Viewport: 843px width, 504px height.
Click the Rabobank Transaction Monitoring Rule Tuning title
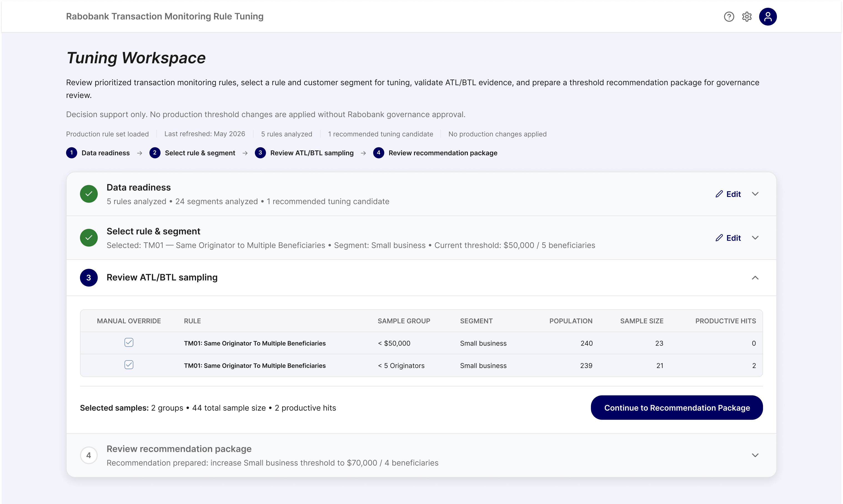164,16
